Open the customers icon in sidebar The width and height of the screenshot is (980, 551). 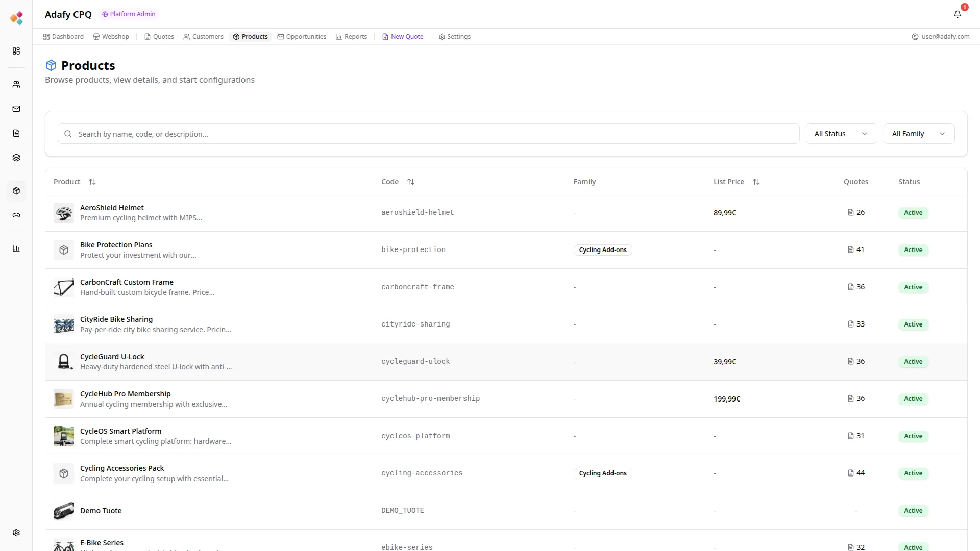click(x=16, y=84)
